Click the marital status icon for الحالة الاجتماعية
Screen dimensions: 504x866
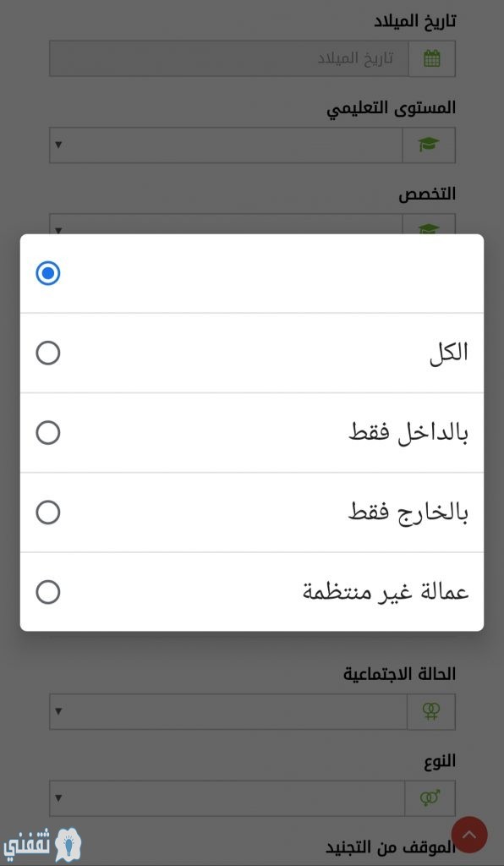point(431,711)
